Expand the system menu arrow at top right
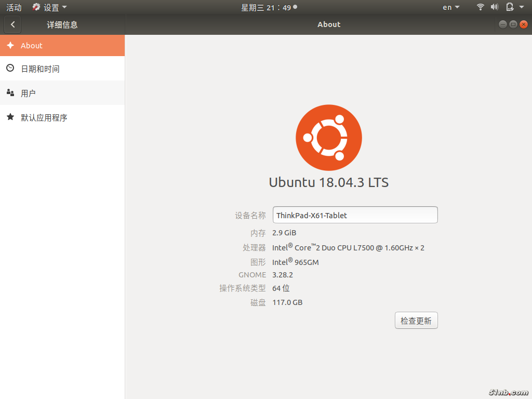Image resolution: width=532 pixels, height=399 pixels. click(522, 7)
